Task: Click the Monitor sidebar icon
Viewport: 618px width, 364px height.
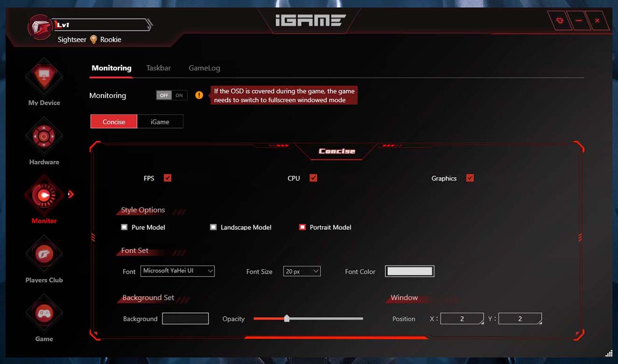Action: (44, 195)
